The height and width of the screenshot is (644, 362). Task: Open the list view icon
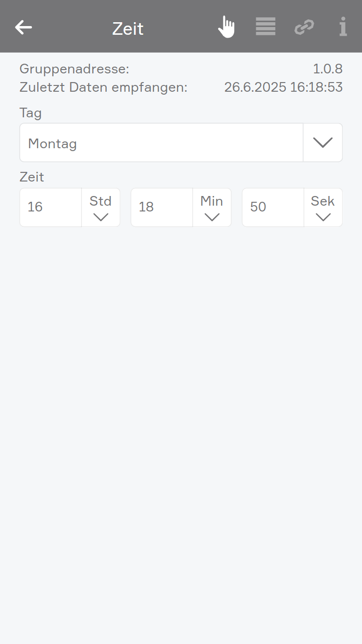click(265, 27)
